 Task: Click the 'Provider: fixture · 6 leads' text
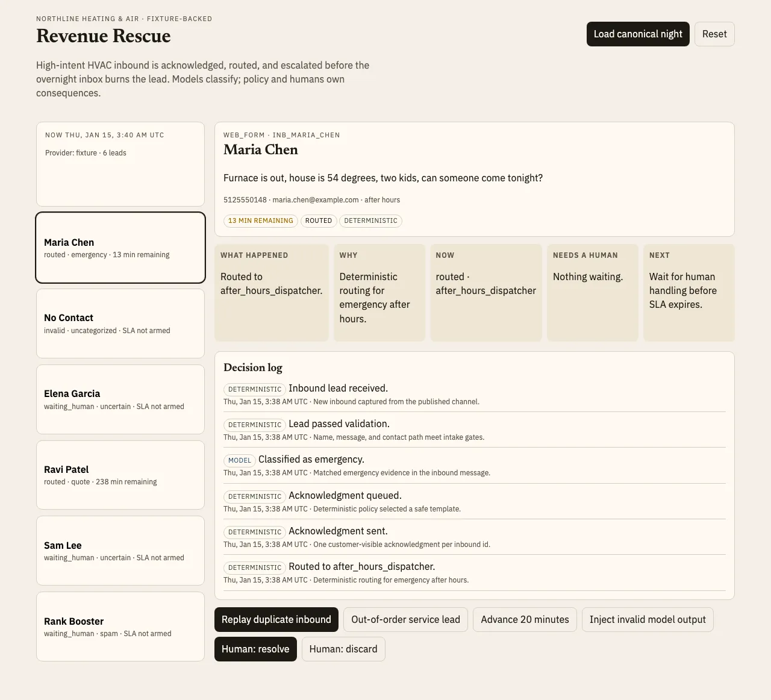coord(86,153)
